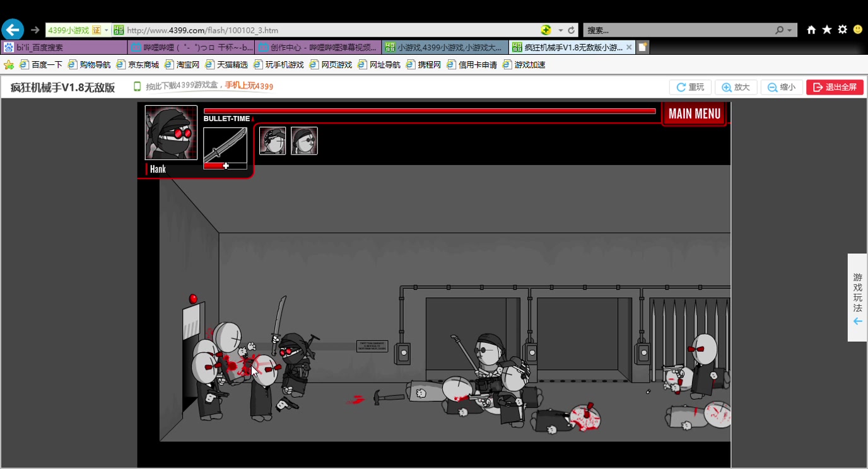Click the 退出全屏 exit fullscreen button
Viewport: 868px width, 469px height.
click(835, 87)
